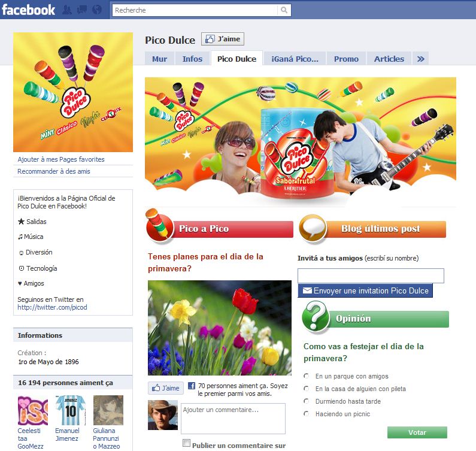Open Giuliana Pannunzio Mazzeo profile link
Viewport: 476px width, 451px height.
pyautogui.click(x=107, y=438)
